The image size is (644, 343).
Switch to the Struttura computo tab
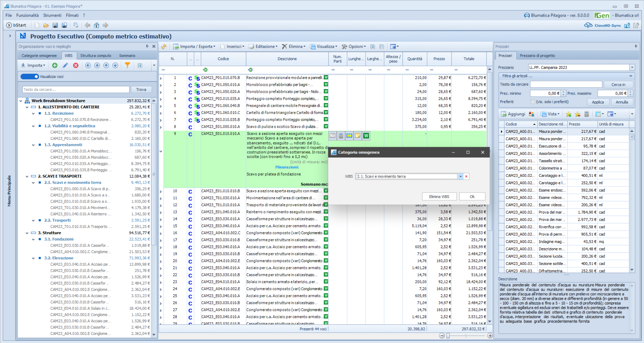[96, 56]
